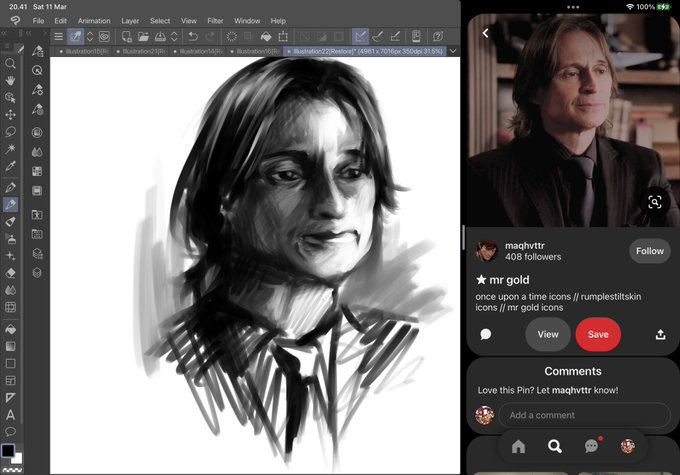Screen dimensions: 680x475
Task: Switch to the Illustration15 tab
Action: coord(82,51)
